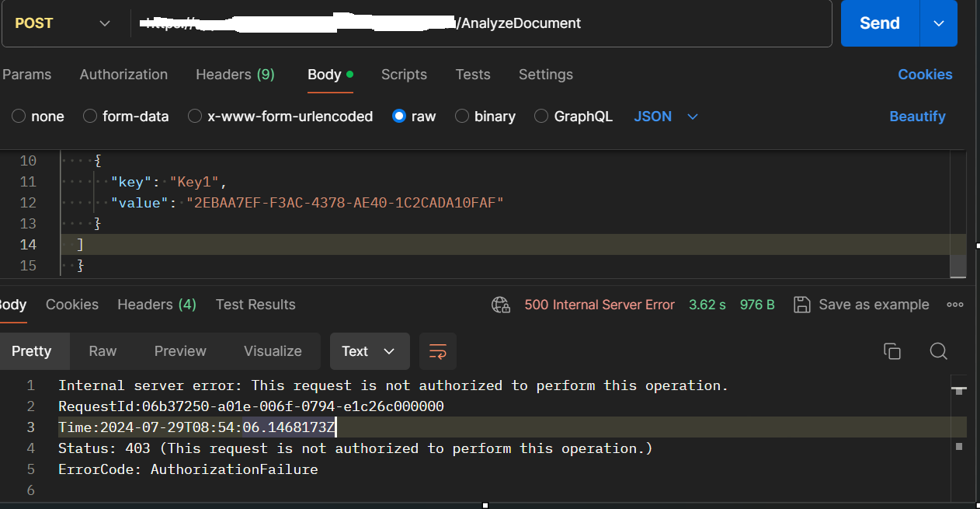The width and height of the screenshot is (980, 509).
Task: Click line number 14 in request editor
Action: [x=28, y=245]
